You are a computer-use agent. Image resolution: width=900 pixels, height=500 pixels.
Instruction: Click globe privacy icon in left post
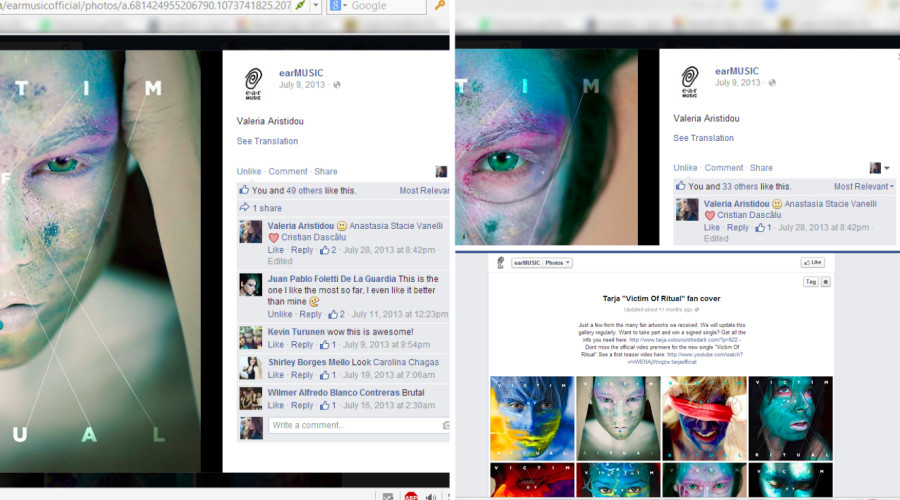click(337, 85)
